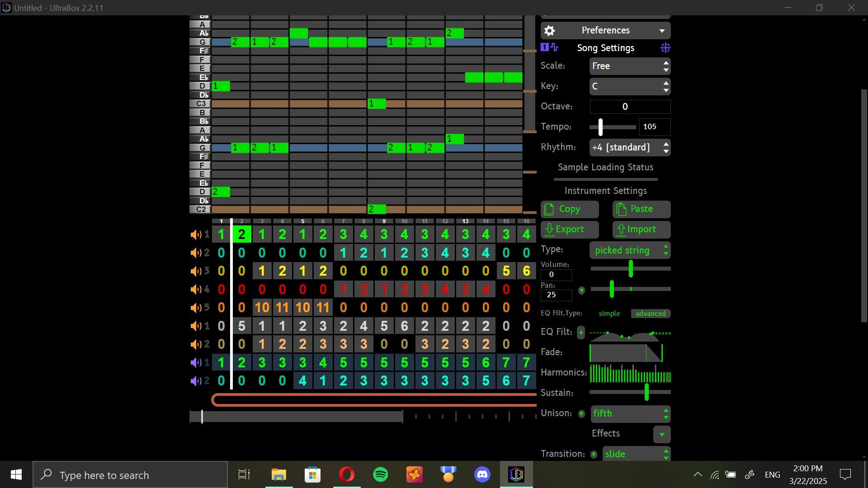Click the UltraBox taskbar icon
The height and width of the screenshot is (488, 868).
click(516, 475)
